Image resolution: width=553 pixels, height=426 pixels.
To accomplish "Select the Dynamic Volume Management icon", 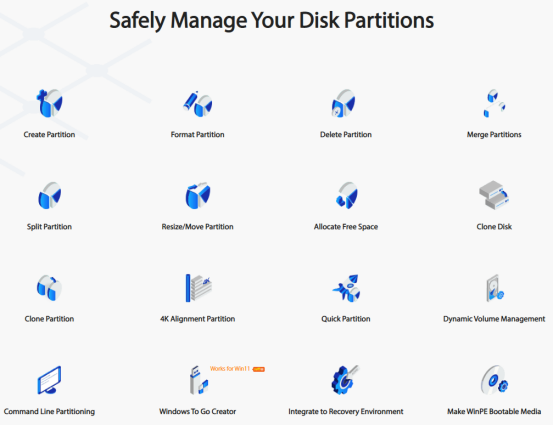I will tap(495, 288).
